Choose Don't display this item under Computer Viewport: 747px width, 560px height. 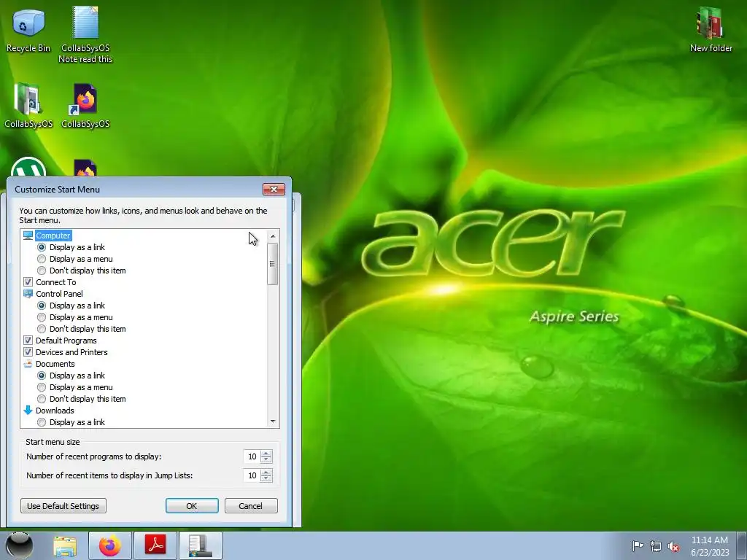click(42, 271)
